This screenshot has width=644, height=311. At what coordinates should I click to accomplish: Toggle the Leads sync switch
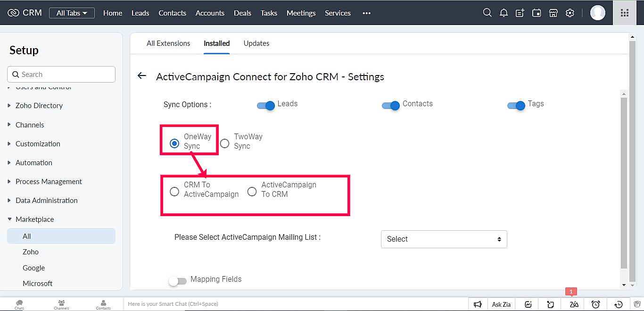point(266,106)
